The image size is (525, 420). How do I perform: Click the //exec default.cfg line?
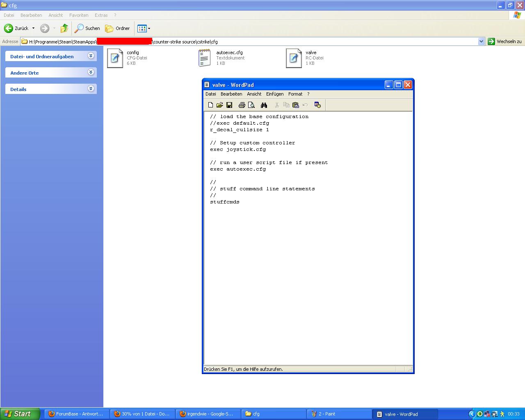pyautogui.click(x=240, y=123)
